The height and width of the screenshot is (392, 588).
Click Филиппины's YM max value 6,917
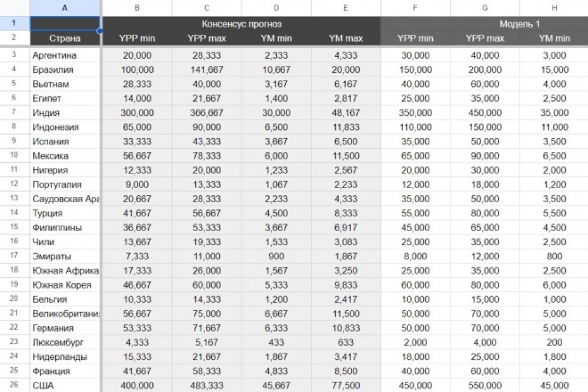[x=346, y=227]
